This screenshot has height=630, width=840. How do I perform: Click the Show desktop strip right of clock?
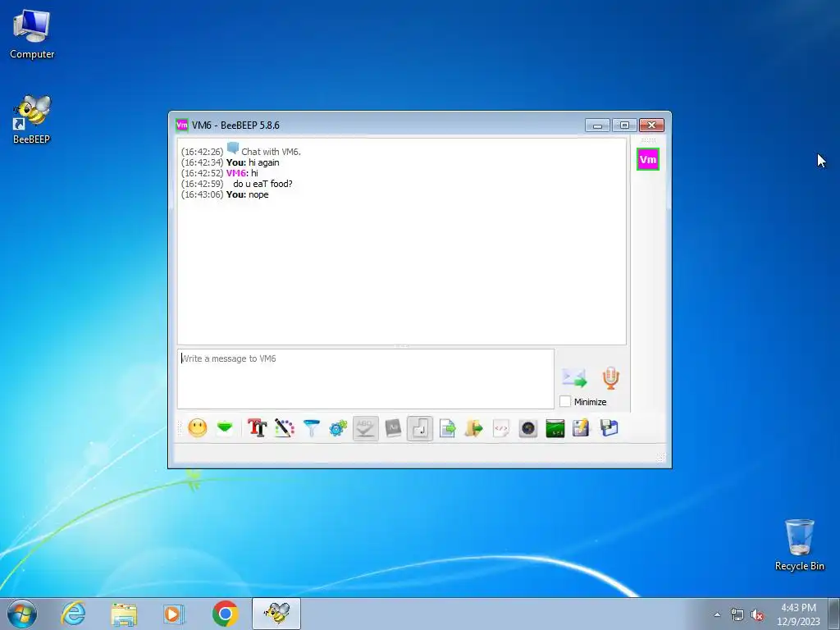834,614
